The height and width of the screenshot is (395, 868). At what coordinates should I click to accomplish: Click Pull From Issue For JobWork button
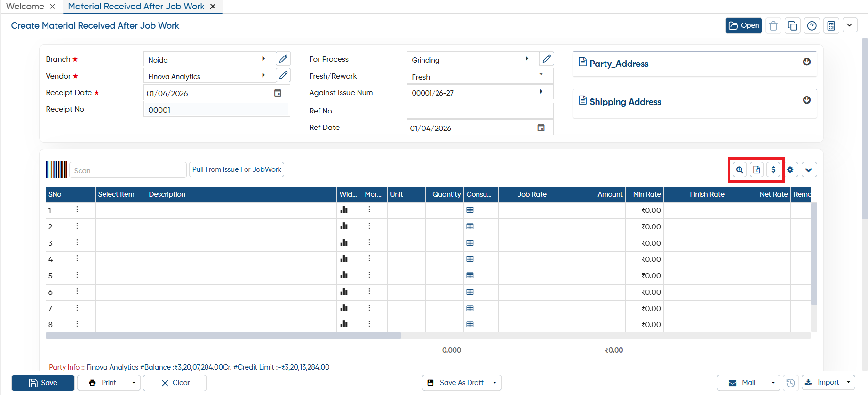(237, 169)
